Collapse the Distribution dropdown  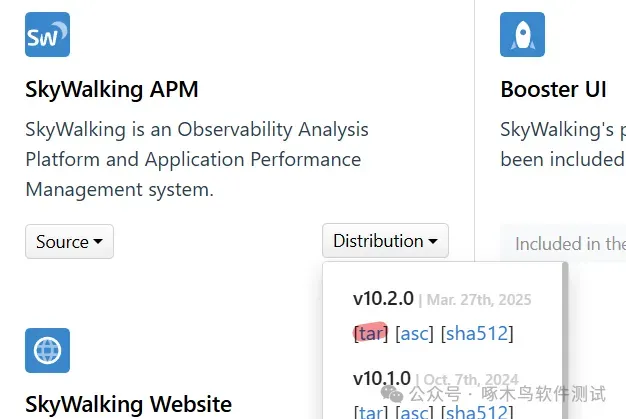coord(385,241)
